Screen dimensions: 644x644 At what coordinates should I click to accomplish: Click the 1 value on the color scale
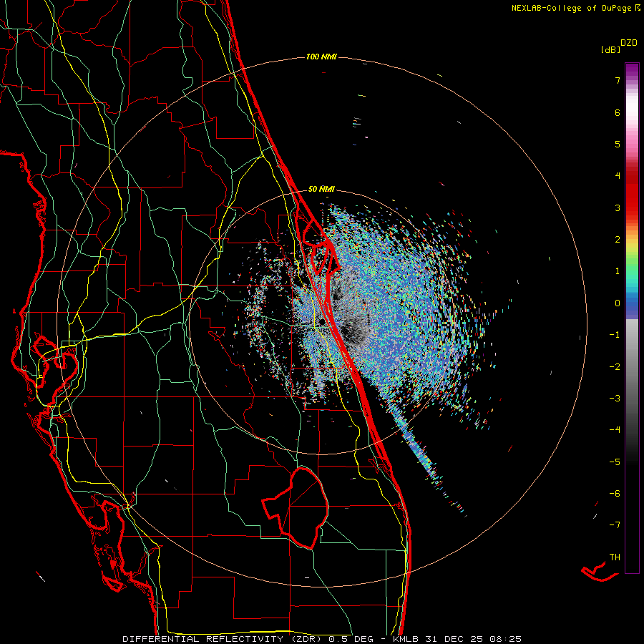[x=618, y=271]
